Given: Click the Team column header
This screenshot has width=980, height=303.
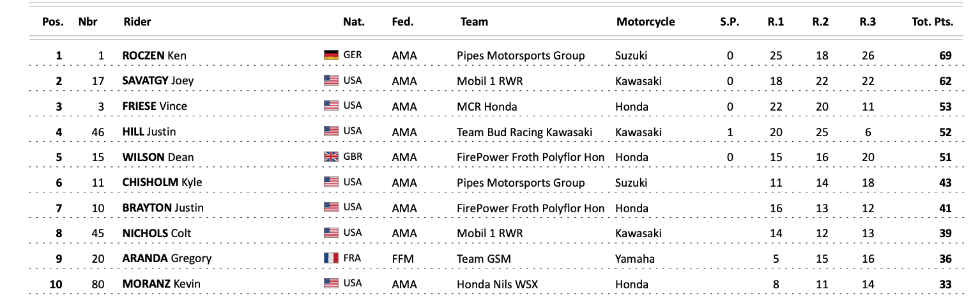Looking at the screenshot, I should coord(474,22).
